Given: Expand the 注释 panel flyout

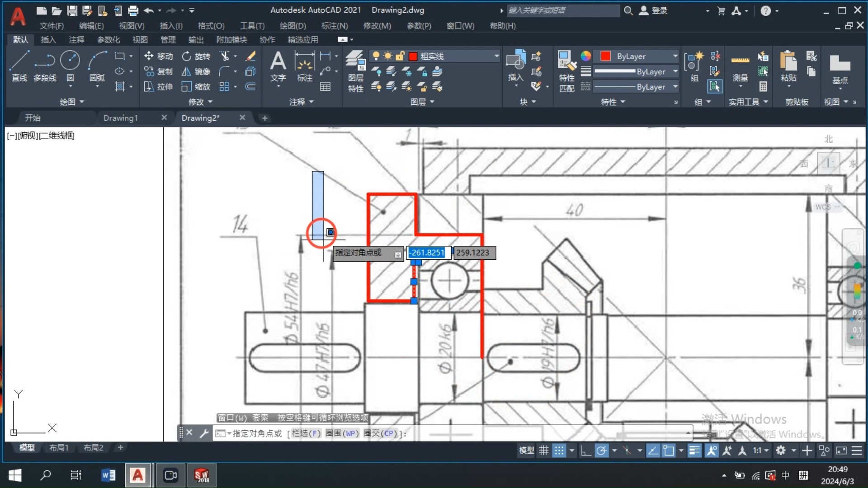Looking at the screenshot, I should click(x=302, y=102).
